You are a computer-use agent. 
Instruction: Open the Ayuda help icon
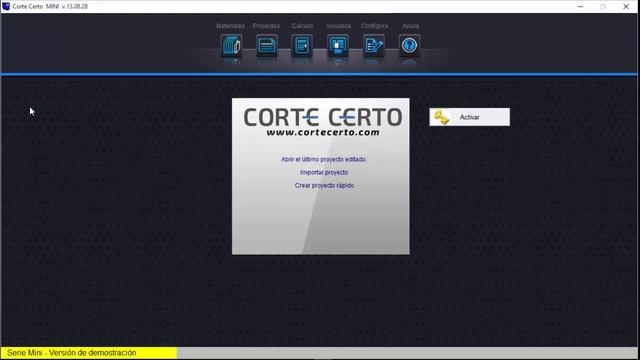409,45
